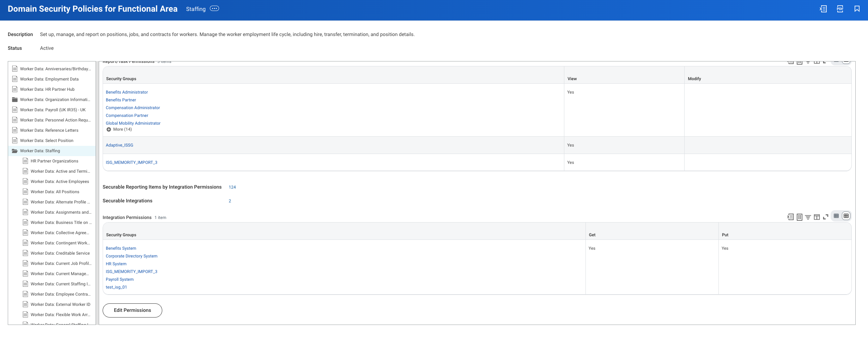Select Worker Data: All Positions item

click(55, 192)
